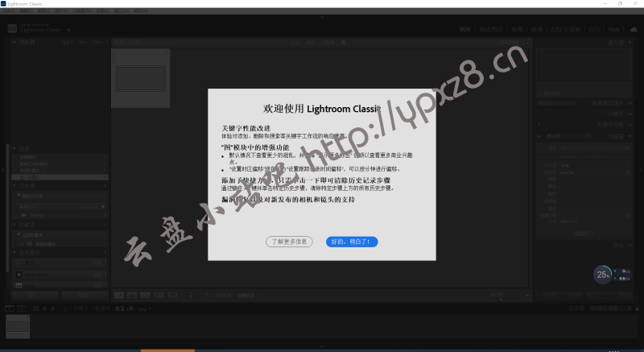Click the sort direction icon in the toolbar
644x352 pixels.
point(207,296)
